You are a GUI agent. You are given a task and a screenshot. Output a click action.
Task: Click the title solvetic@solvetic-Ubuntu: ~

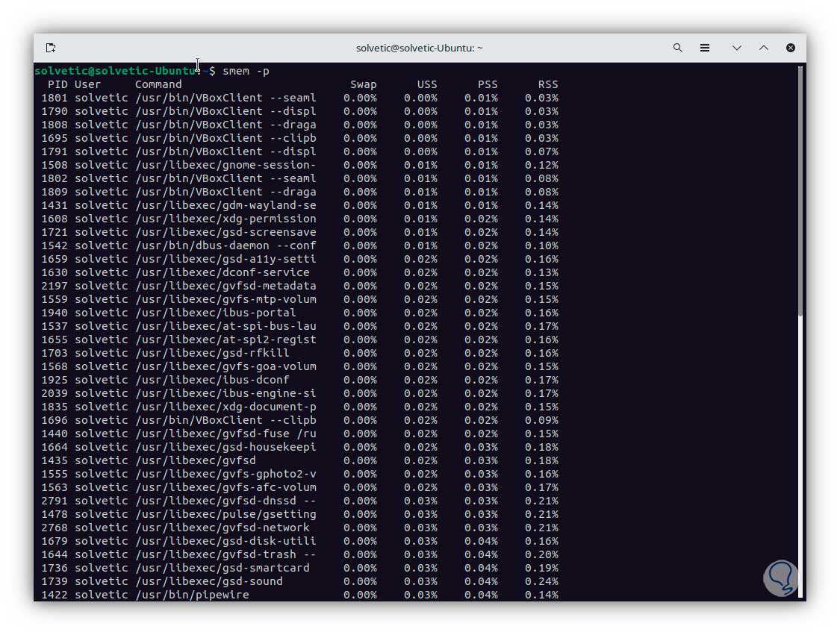click(419, 48)
